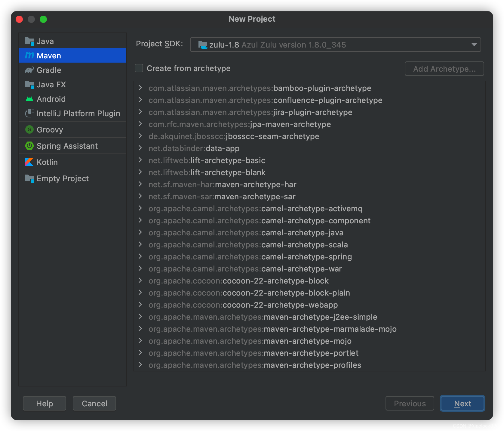Image resolution: width=504 pixels, height=431 pixels.
Task: Expand camel-archetype-component chevron
Action: 140,220
